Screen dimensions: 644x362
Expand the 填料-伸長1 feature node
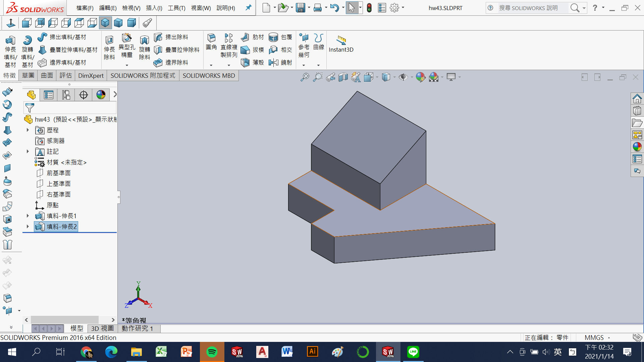point(28,216)
